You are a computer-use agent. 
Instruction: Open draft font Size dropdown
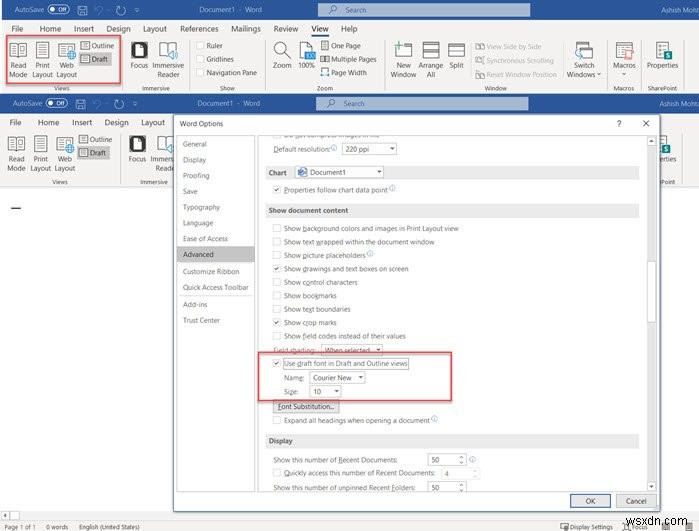325,391
